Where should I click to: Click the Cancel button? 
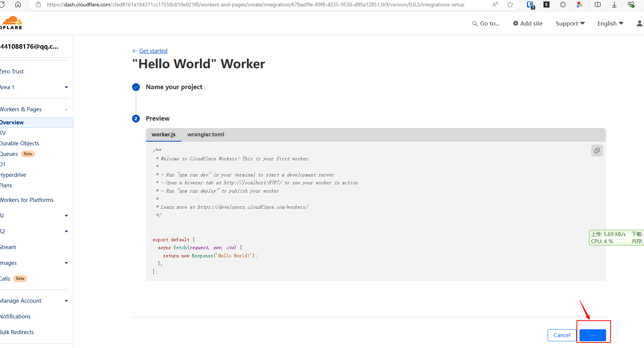click(561, 335)
